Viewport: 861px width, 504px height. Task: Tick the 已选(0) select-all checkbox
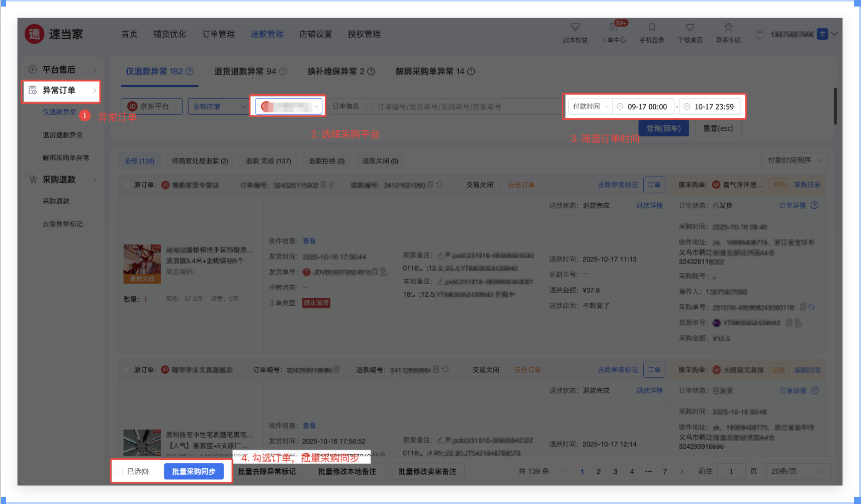[119, 471]
